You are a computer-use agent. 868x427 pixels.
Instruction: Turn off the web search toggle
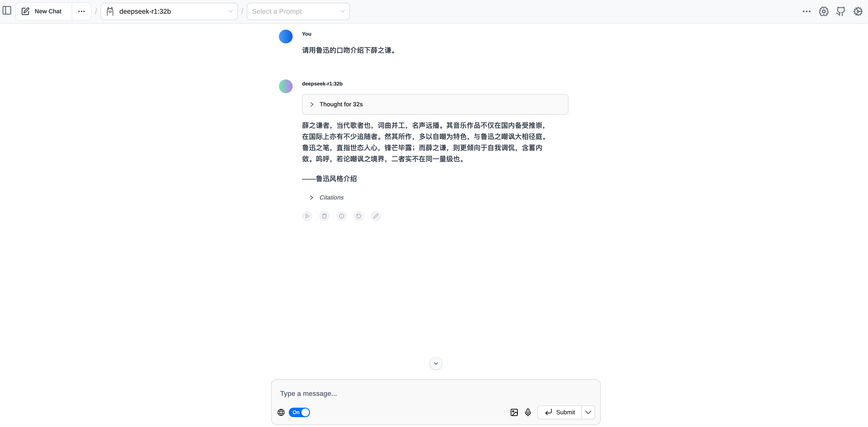click(299, 412)
